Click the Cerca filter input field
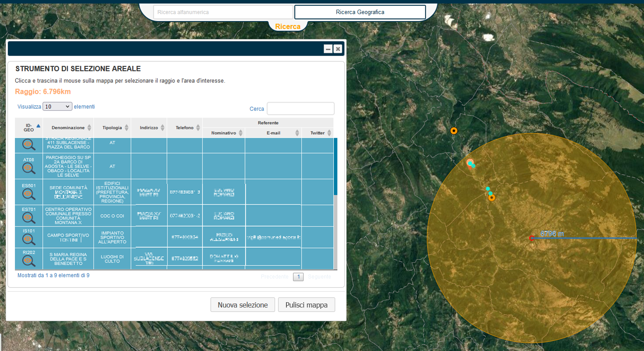The width and height of the screenshot is (644, 351). (300, 109)
